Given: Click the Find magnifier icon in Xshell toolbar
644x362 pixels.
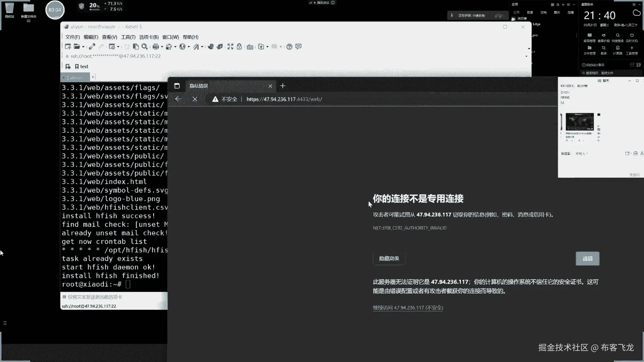Looking at the screenshot, I should coord(145,47).
